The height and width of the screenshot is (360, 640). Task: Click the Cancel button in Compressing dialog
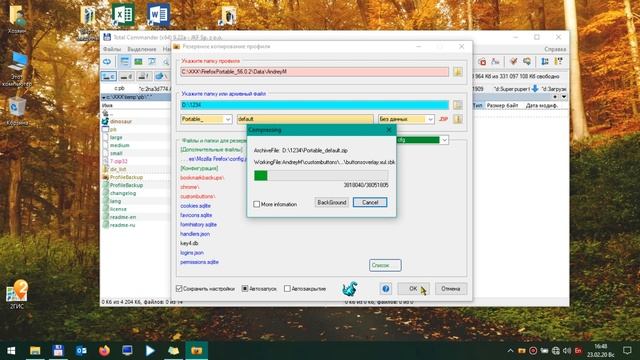[x=370, y=202]
